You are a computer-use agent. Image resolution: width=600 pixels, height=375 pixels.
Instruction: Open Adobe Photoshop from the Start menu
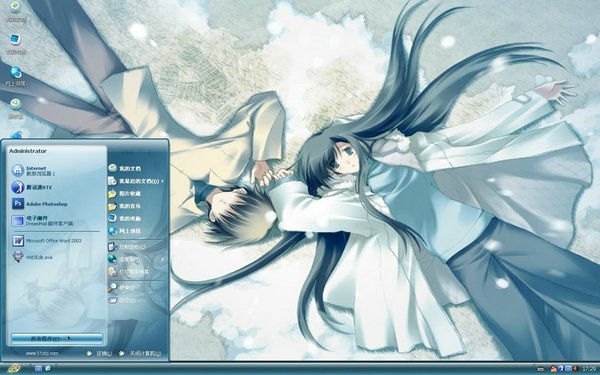tap(40, 204)
